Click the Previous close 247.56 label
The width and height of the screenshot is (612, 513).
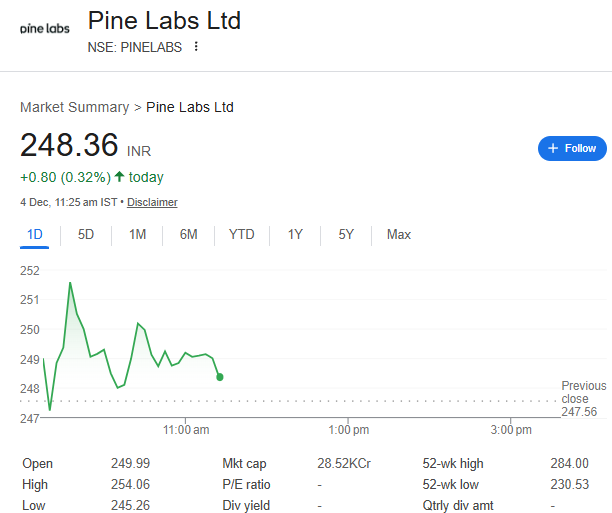click(583, 398)
